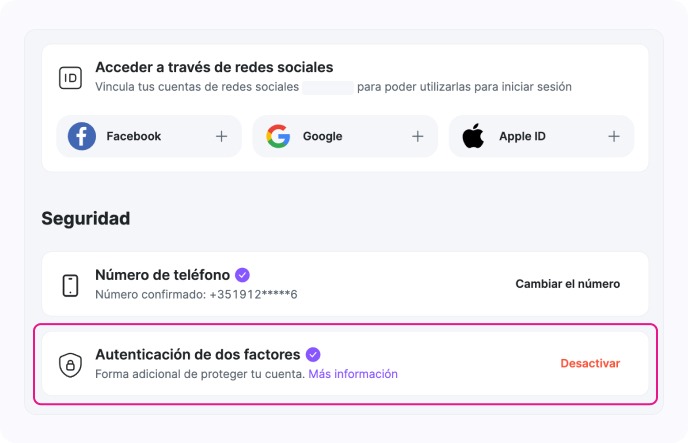Click the phone icon beside Número de teléfono

[70, 284]
